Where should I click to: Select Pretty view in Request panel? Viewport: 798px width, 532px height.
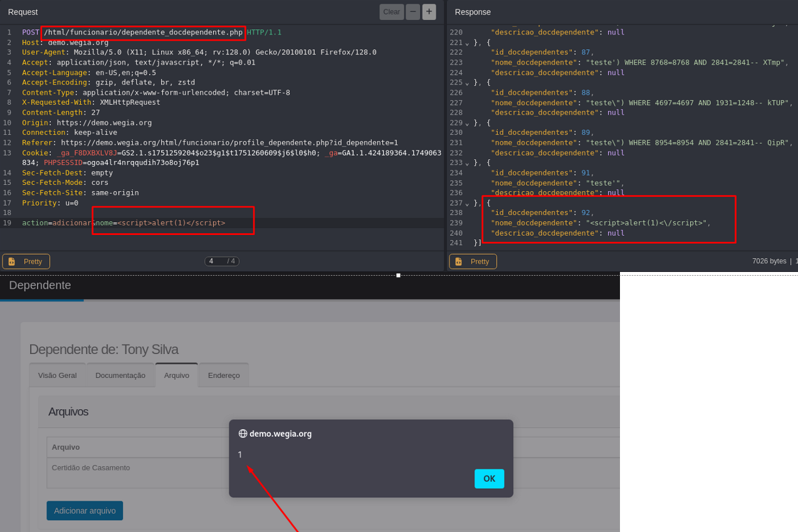pos(26,261)
